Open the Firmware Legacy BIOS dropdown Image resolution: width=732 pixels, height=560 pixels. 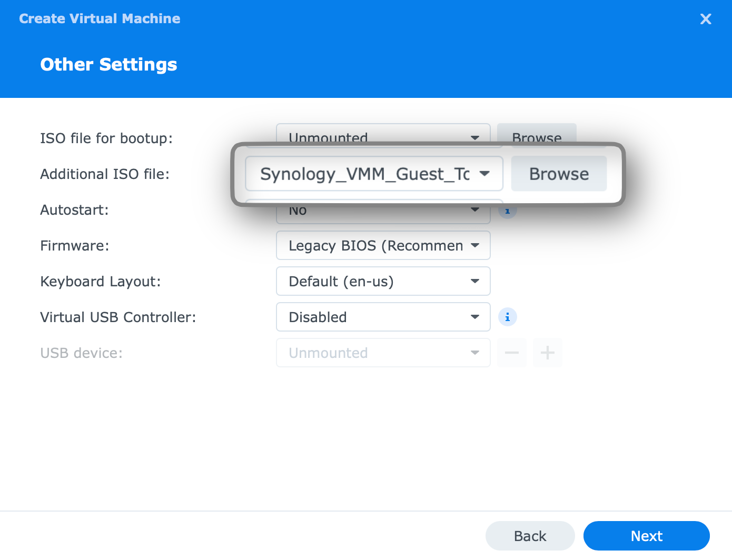pyautogui.click(x=383, y=245)
